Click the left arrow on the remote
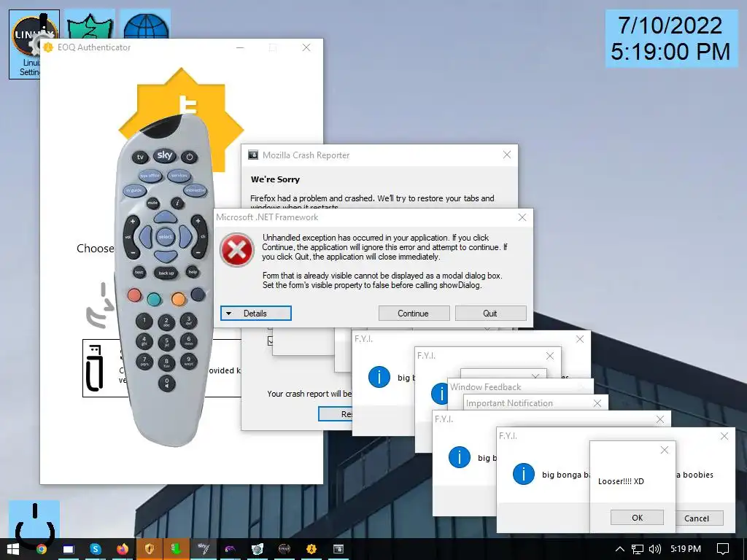 pyautogui.click(x=145, y=237)
